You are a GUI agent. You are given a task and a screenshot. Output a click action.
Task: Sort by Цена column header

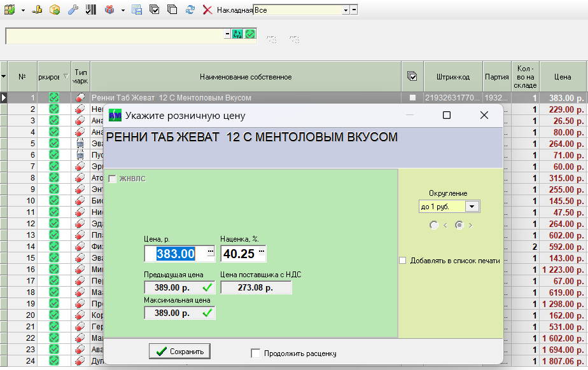click(x=563, y=77)
